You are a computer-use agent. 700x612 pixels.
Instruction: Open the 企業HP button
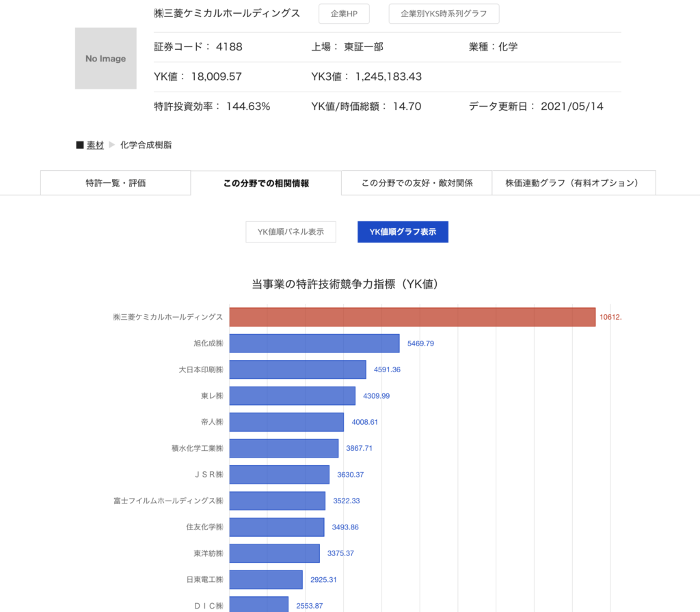[x=344, y=14]
